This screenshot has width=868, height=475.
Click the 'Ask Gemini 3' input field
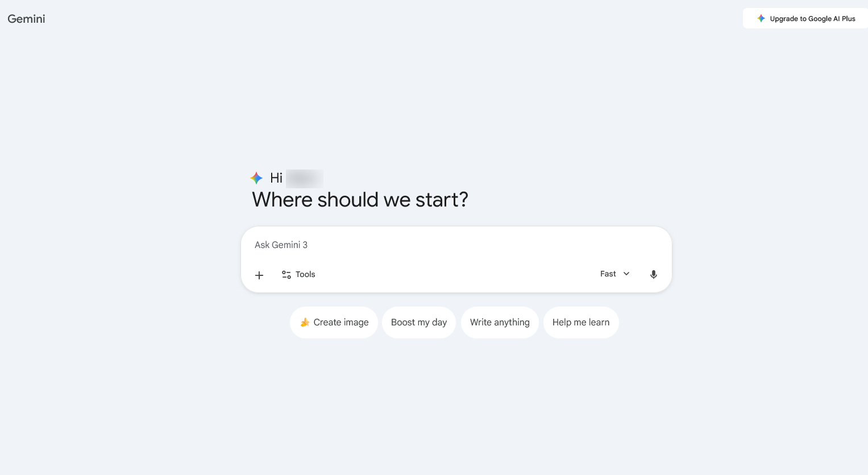coord(398,245)
